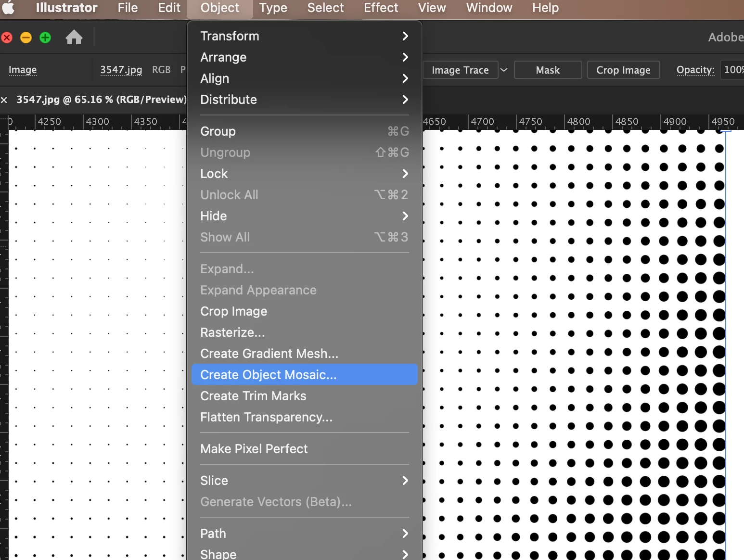This screenshot has width=744, height=560.
Task: Expand the Slice submenu
Action: click(x=305, y=481)
